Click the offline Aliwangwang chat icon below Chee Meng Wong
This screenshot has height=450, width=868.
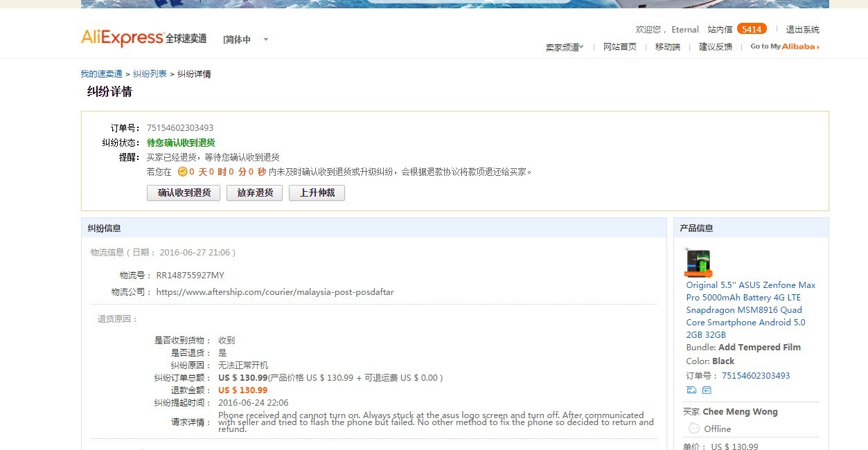coord(693,429)
